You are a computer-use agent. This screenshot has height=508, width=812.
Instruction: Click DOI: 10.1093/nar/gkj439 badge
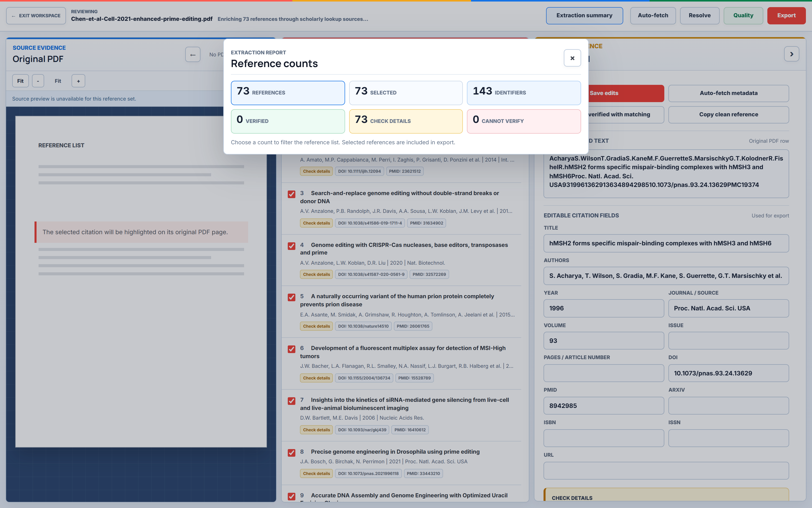362,430
